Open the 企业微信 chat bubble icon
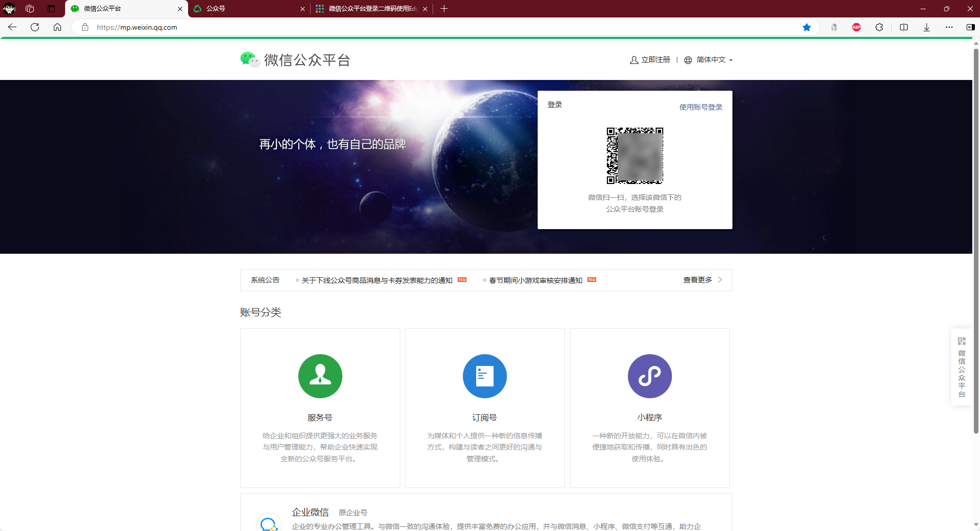The height and width of the screenshot is (531, 980). click(269, 523)
